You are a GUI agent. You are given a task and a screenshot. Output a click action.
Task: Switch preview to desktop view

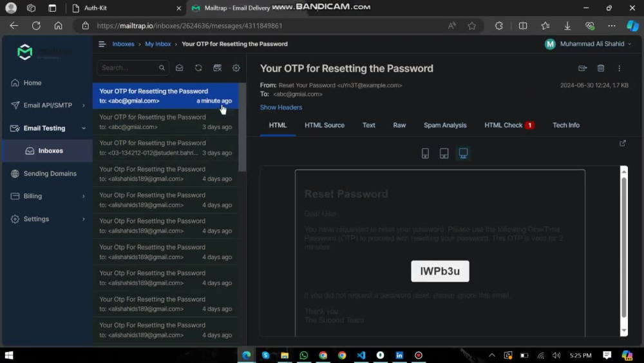click(x=463, y=153)
